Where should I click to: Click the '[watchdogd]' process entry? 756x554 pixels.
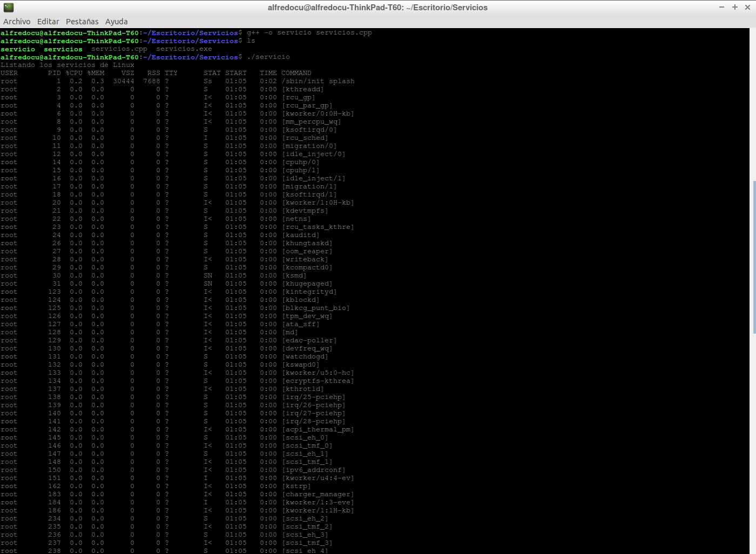(x=305, y=357)
